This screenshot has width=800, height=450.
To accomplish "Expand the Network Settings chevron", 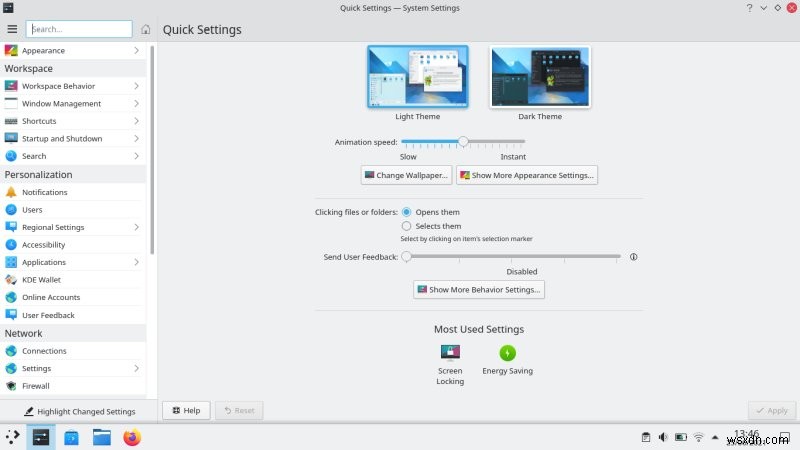I will point(136,368).
